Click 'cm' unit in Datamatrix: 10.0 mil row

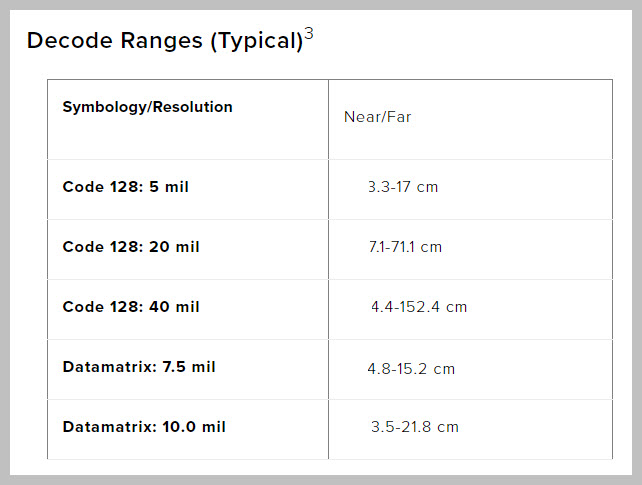[x=448, y=427]
